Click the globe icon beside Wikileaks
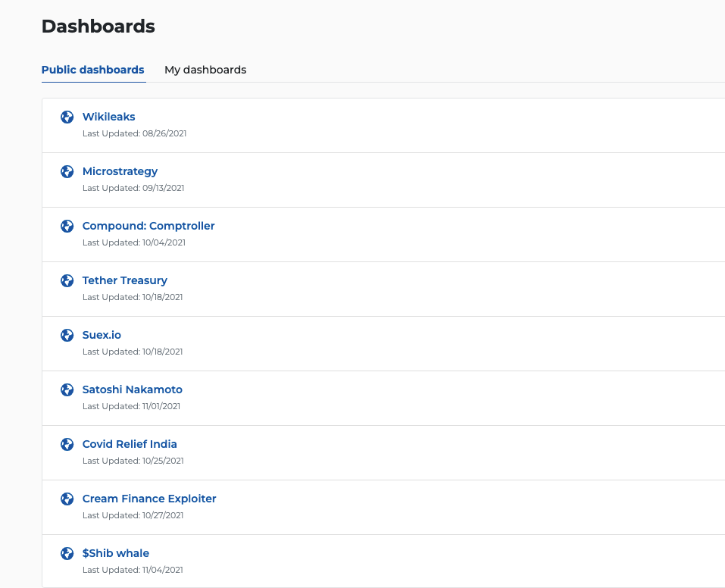 coord(67,117)
